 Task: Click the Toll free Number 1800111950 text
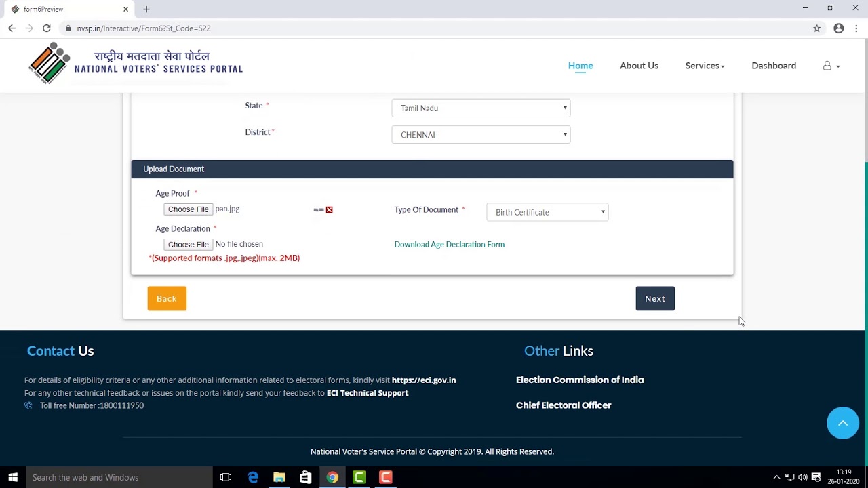click(x=92, y=405)
